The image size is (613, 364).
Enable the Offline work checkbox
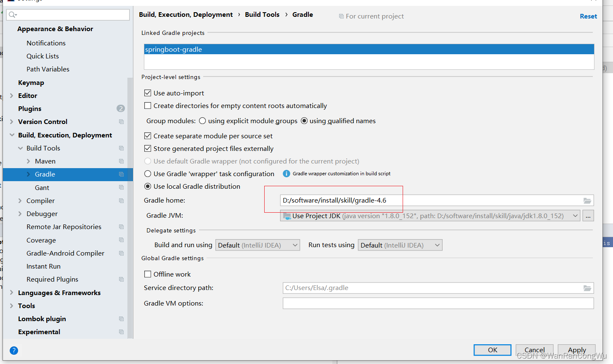pos(148,274)
